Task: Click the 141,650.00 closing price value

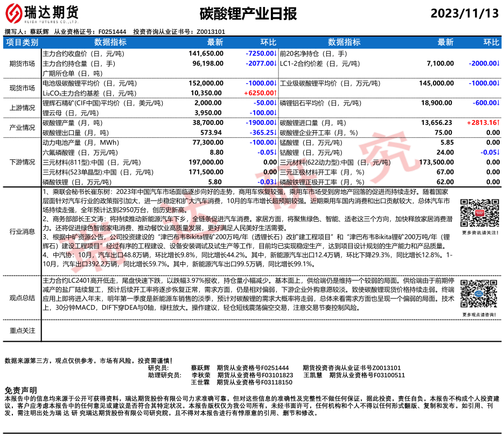Action: [206, 54]
